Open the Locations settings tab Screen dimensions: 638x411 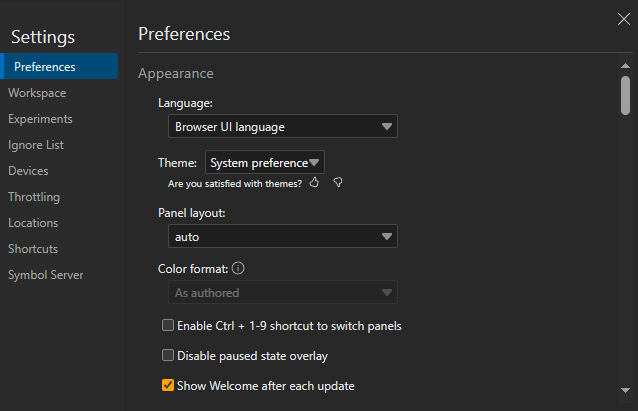click(33, 223)
